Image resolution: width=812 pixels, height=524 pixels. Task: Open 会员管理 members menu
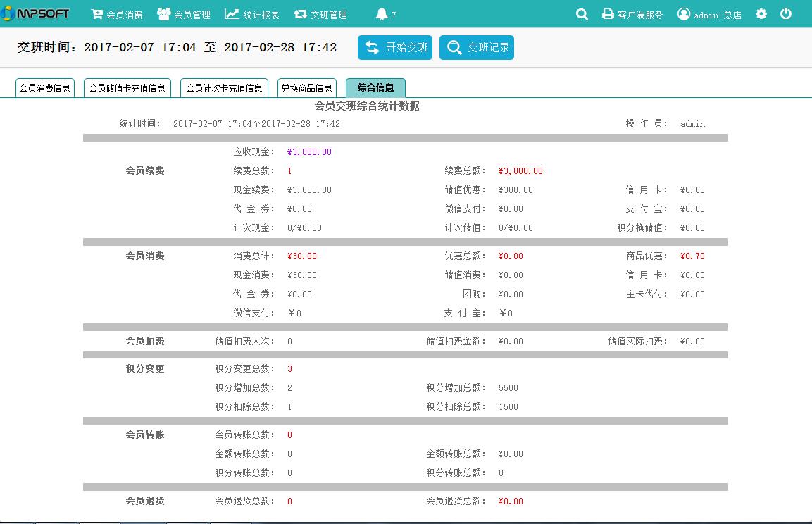(183, 14)
